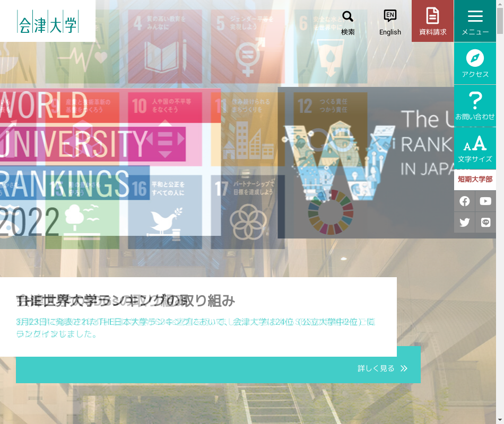Click the double chevron beside 詳しく見る
Viewport: 504px width, 424px height.
pyautogui.click(x=404, y=368)
